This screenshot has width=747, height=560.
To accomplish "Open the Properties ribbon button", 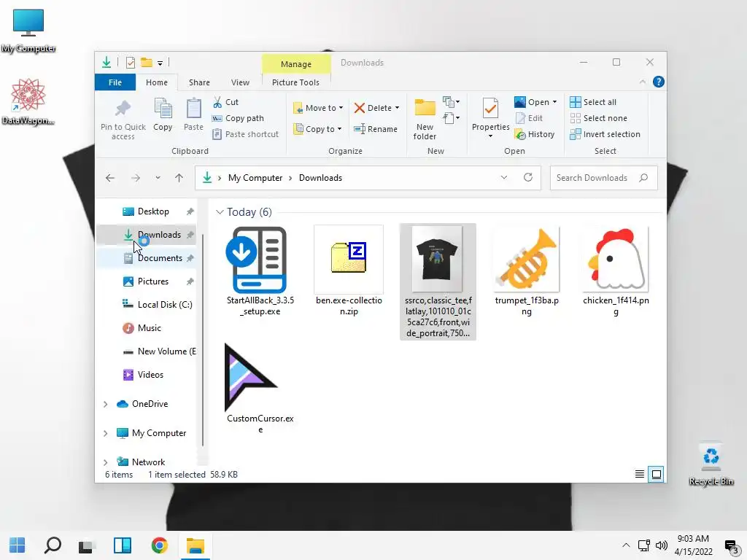I will click(490, 118).
